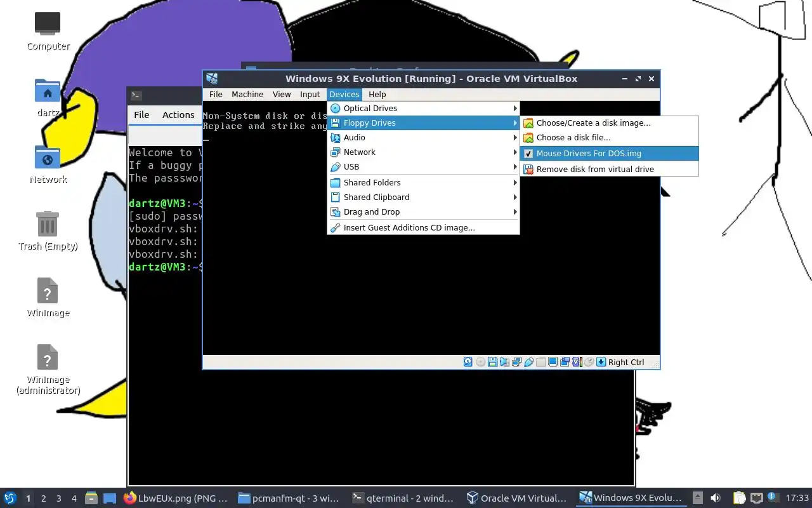Open the VirtualBox File menu
Image resolution: width=812 pixels, height=508 pixels.
(216, 94)
